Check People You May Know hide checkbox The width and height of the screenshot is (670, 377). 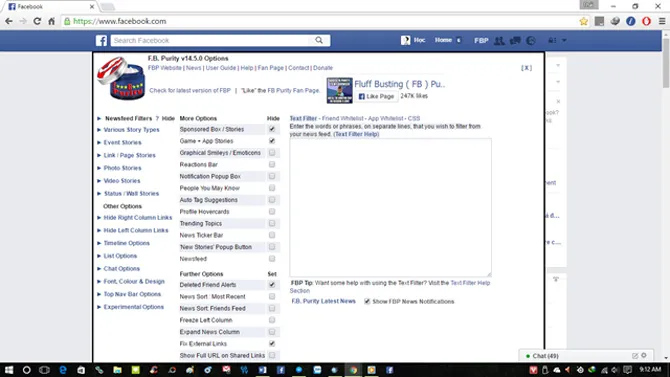(x=272, y=188)
